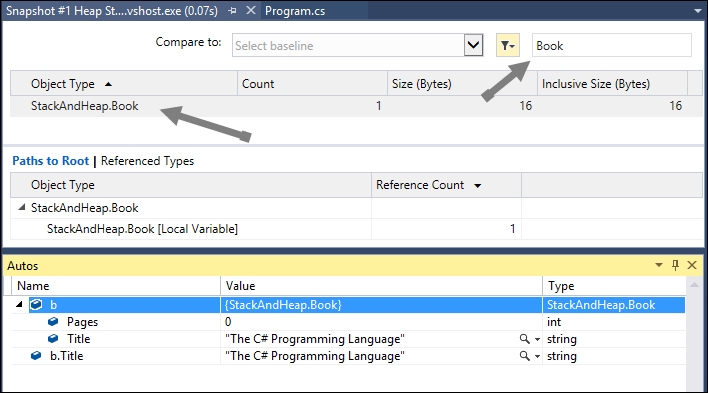Click the filter funnel icon
Image resolution: width=708 pixels, height=393 pixels.
pos(508,45)
